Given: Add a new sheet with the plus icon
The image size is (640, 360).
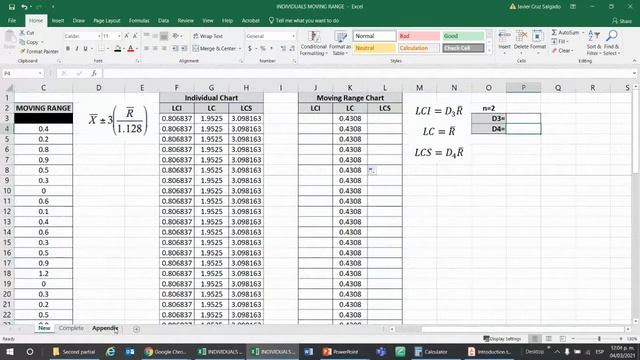Looking at the screenshot, I should [136, 329].
